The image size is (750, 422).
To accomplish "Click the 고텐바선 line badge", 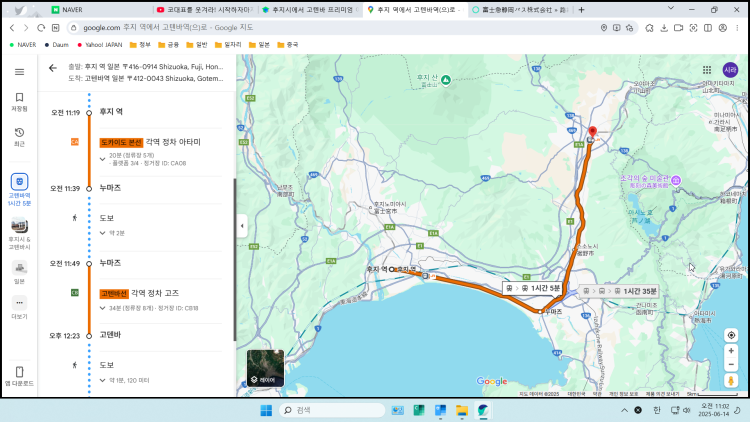I will pyautogui.click(x=114, y=293).
